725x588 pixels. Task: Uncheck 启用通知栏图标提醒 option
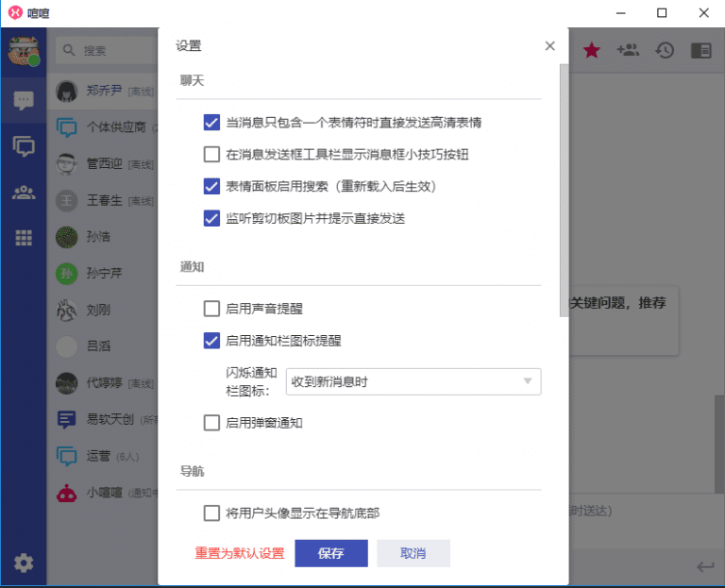[211, 341]
